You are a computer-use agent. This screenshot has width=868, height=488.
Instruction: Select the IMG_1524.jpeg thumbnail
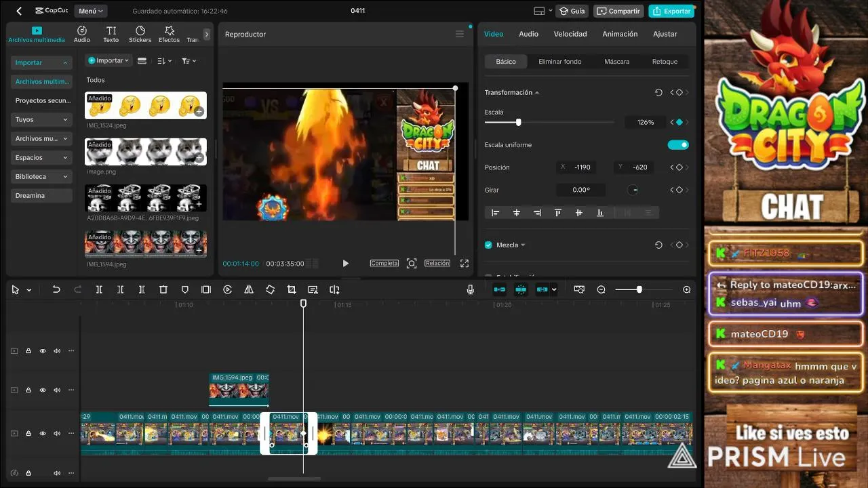(146, 106)
